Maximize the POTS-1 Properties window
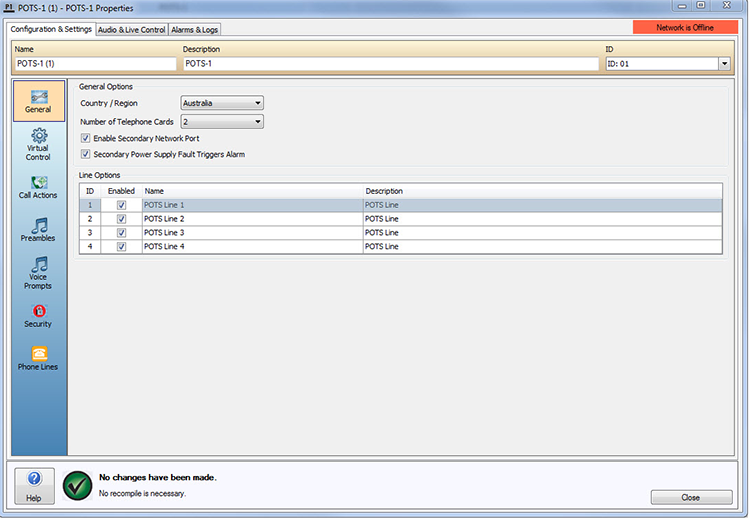The image size is (750, 519). [x=701, y=6]
